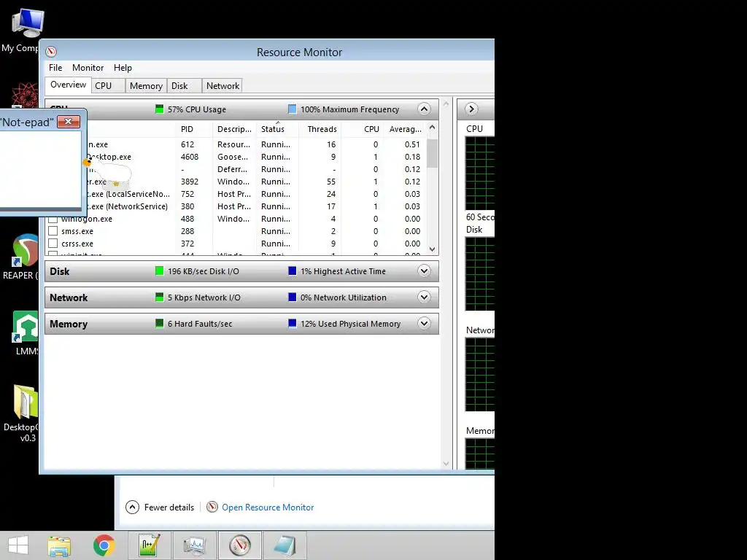Open the Task Manager taskbar icon
The image size is (747, 560).
(194, 545)
